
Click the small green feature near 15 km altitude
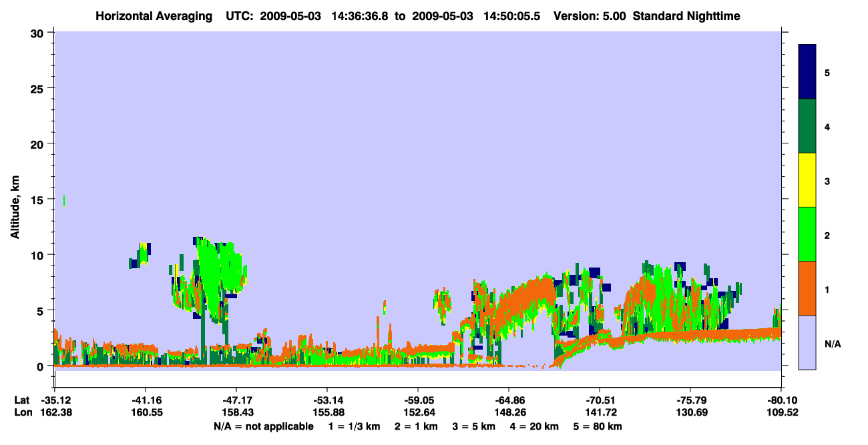[x=64, y=201]
